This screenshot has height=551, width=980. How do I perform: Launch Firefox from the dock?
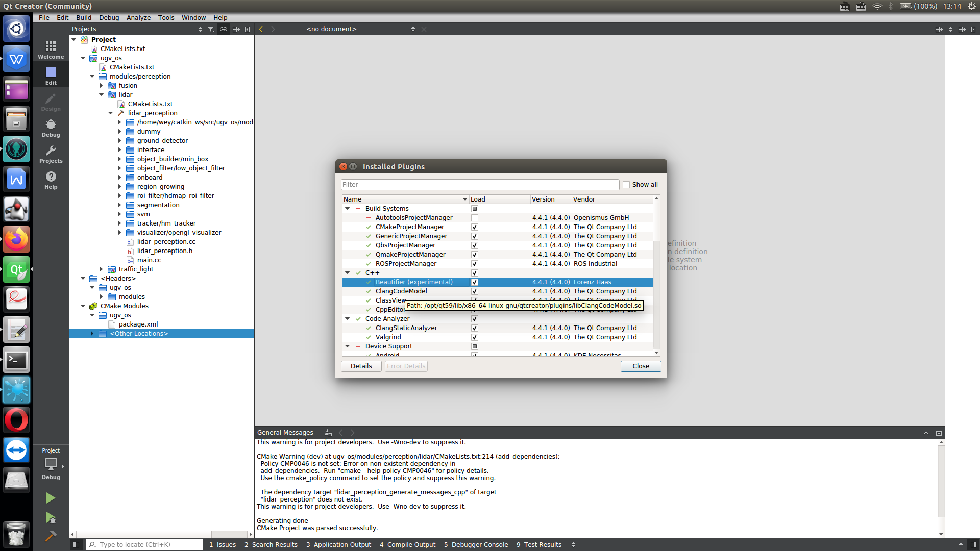tap(16, 239)
